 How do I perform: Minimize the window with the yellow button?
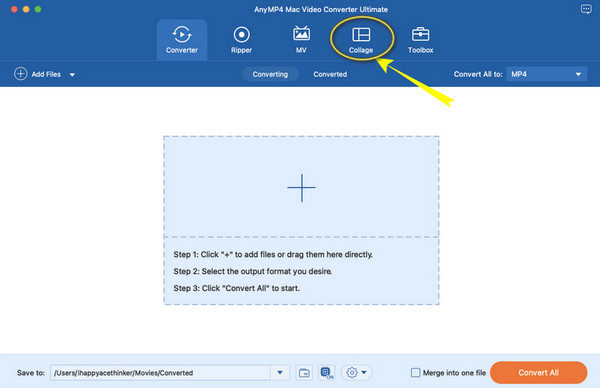coord(26,9)
